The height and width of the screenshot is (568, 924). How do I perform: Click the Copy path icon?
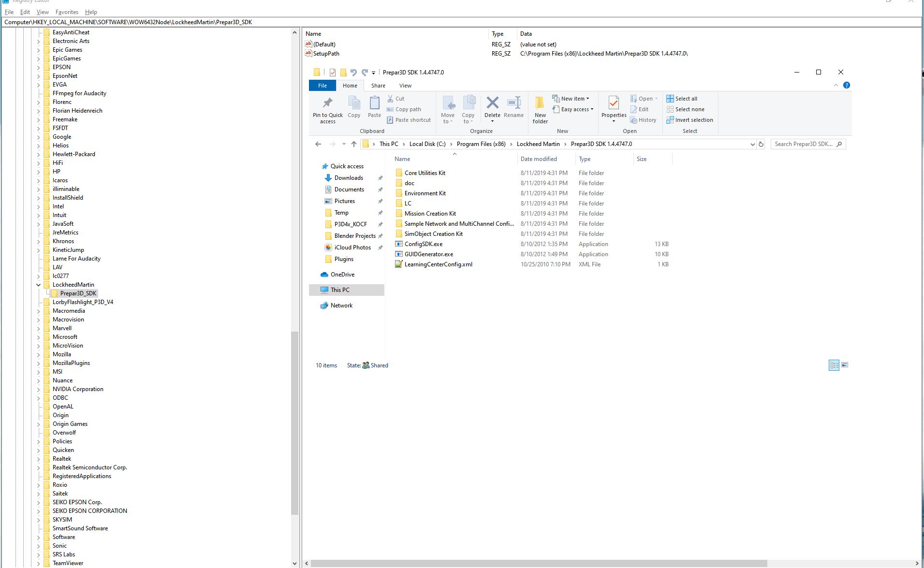coord(390,109)
